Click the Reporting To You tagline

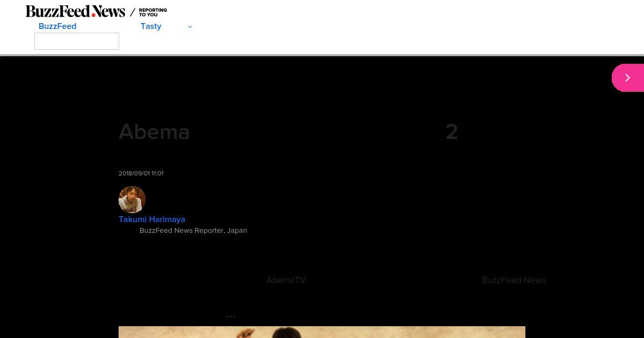[153, 12]
